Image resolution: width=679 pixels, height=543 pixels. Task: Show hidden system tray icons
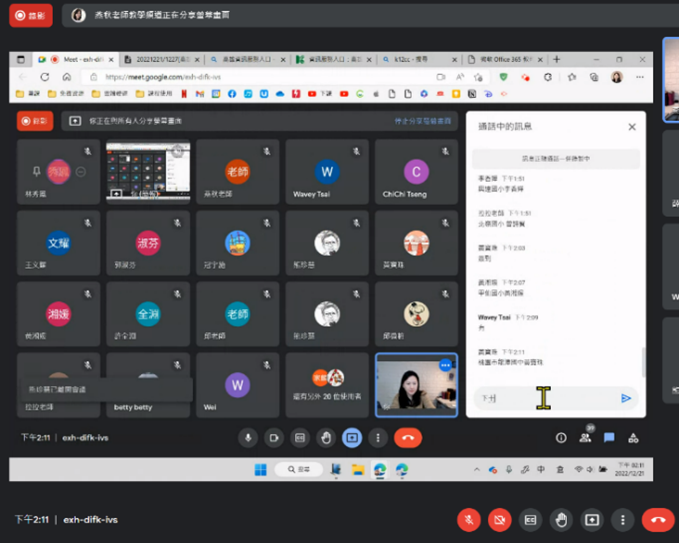[477, 469]
